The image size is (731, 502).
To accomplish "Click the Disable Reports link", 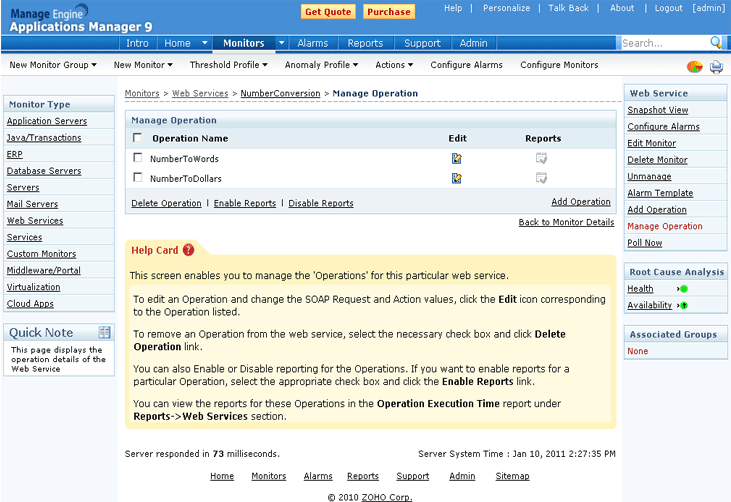I will click(321, 203).
